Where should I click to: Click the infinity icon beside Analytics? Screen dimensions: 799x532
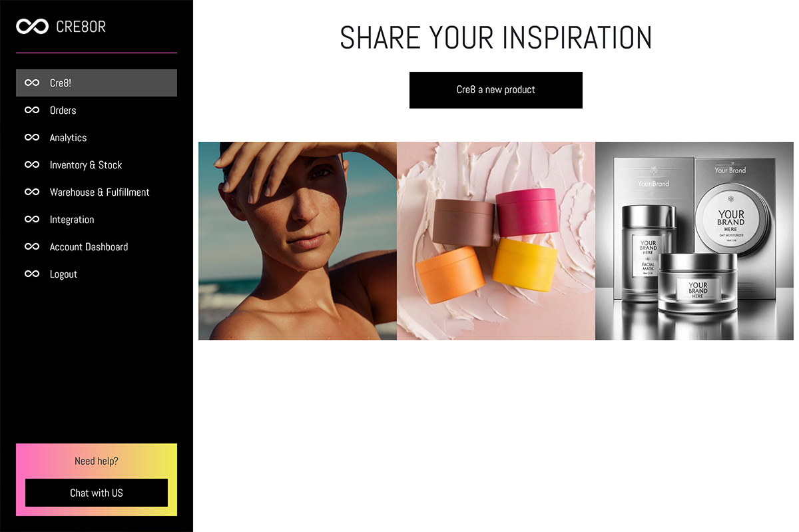[x=32, y=138]
